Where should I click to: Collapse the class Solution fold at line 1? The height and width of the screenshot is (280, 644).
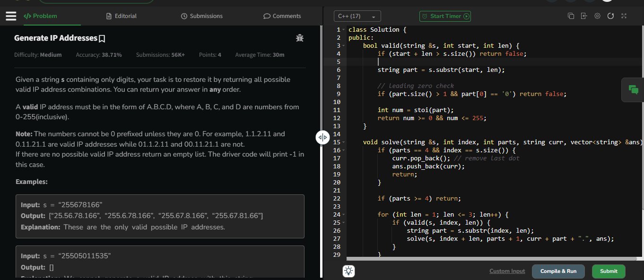coord(344,30)
